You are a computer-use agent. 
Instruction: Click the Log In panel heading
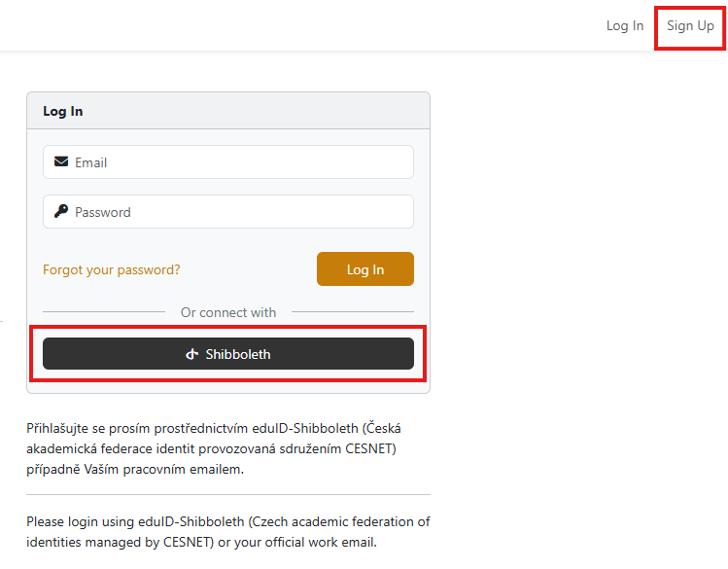tap(62, 112)
